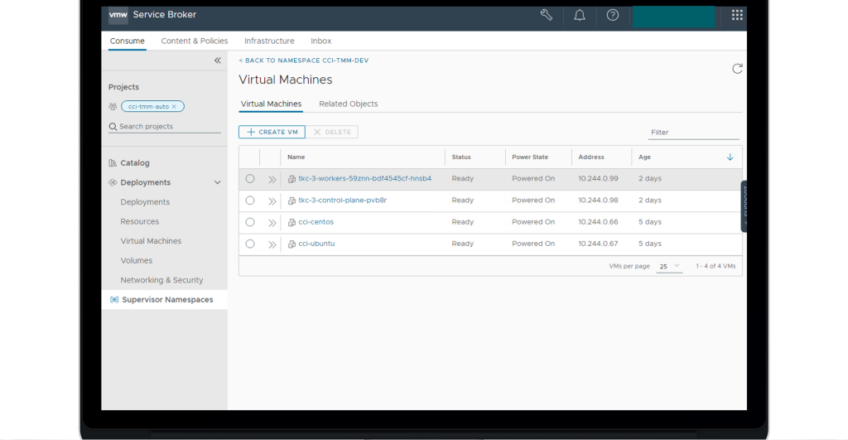
Task: Toggle Age column sort arrow
Action: 730,157
